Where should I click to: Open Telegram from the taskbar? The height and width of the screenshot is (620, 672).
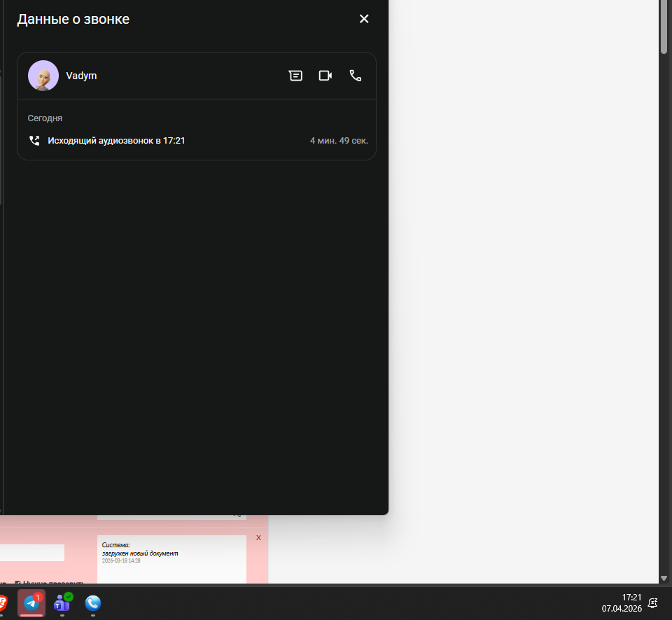pyautogui.click(x=31, y=603)
